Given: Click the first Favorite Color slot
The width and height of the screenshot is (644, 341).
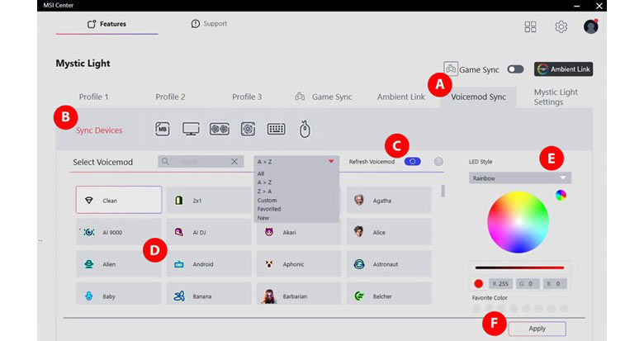Looking at the screenshot, I should coord(476,308).
